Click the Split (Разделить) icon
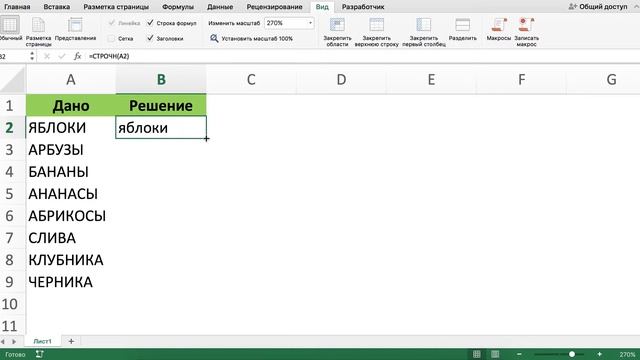The image size is (640, 360). coord(462,25)
